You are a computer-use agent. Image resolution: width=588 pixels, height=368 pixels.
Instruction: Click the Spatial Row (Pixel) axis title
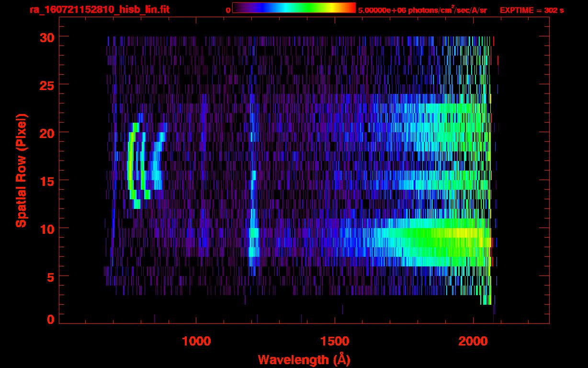tap(21, 171)
